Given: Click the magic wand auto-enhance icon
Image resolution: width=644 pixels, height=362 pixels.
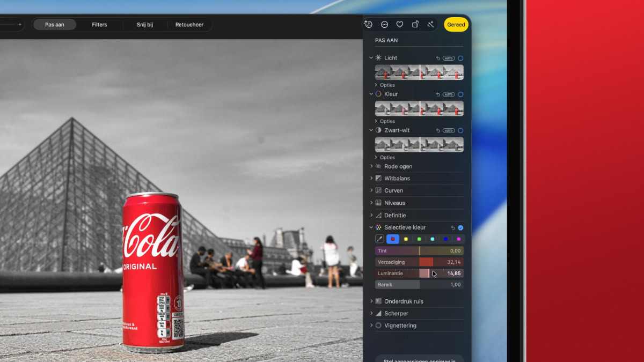Looking at the screenshot, I should [x=430, y=25].
